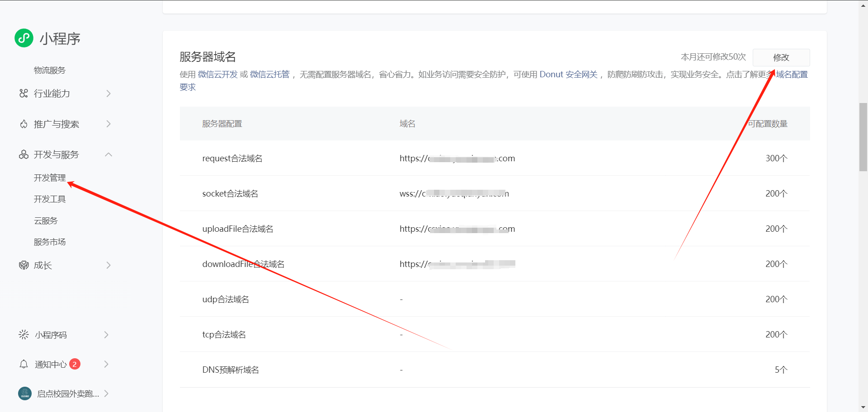Open the Donut 安全网关 link

pyautogui.click(x=568, y=75)
